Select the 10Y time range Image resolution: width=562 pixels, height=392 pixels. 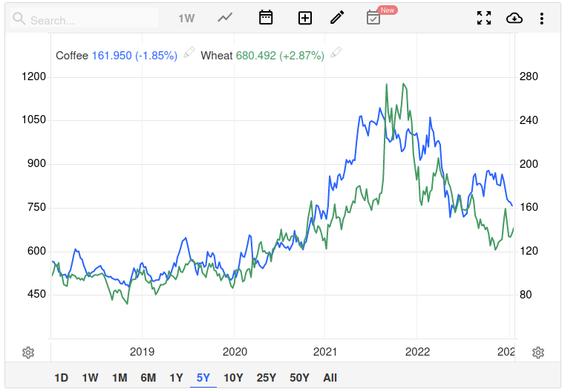[233, 377]
